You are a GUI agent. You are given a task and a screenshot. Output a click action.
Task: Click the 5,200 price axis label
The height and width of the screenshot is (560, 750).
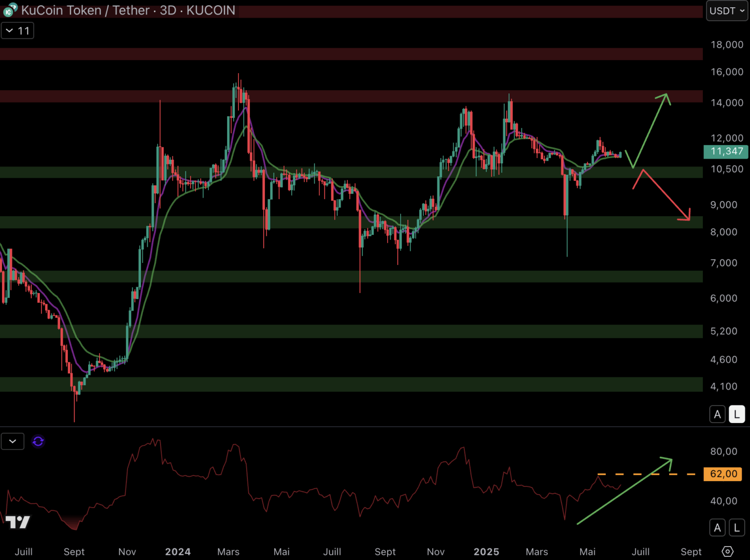point(724,331)
